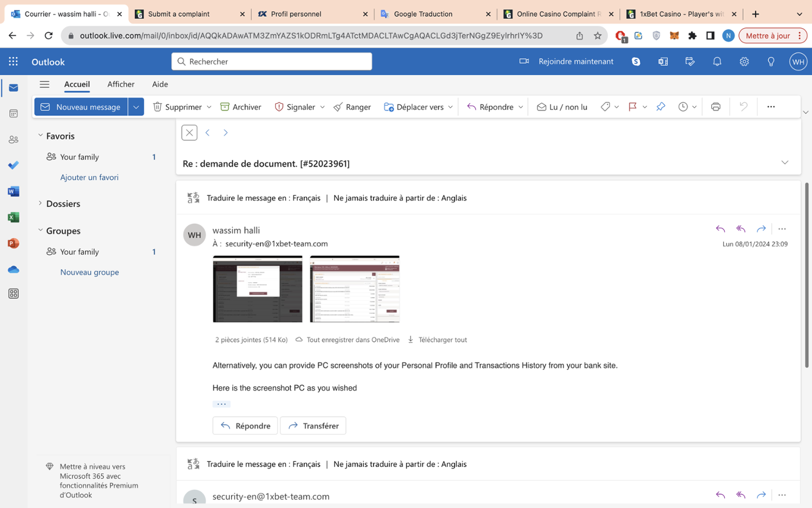Click the Transférer button below message
This screenshot has height=508, width=812.
[x=313, y=426]
